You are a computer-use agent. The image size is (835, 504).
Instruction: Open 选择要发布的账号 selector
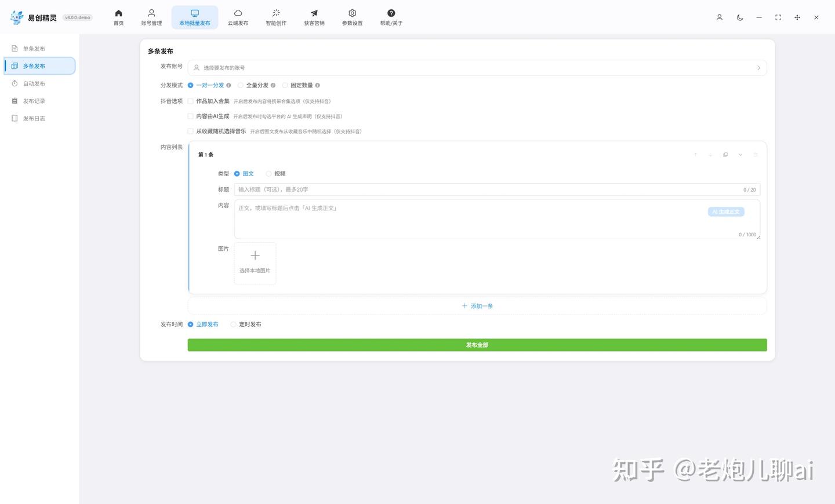[477, 68]
